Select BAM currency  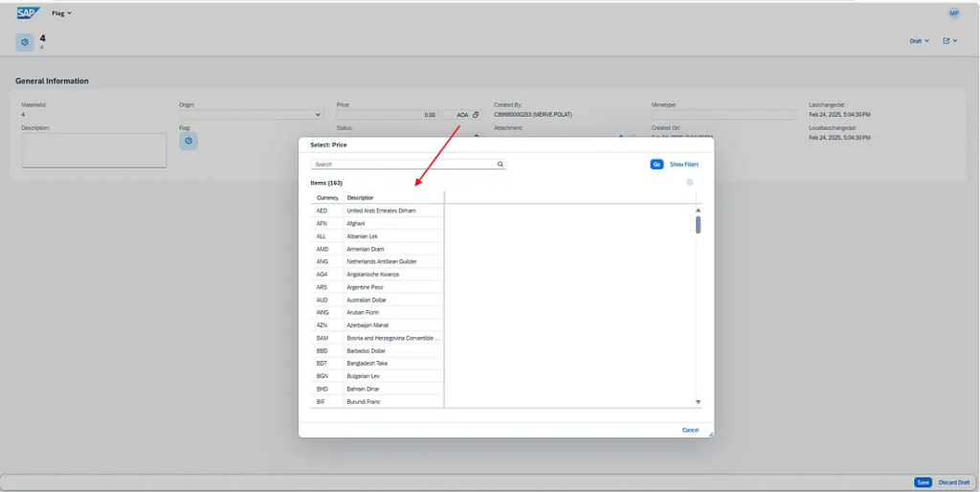pos(323,338)
